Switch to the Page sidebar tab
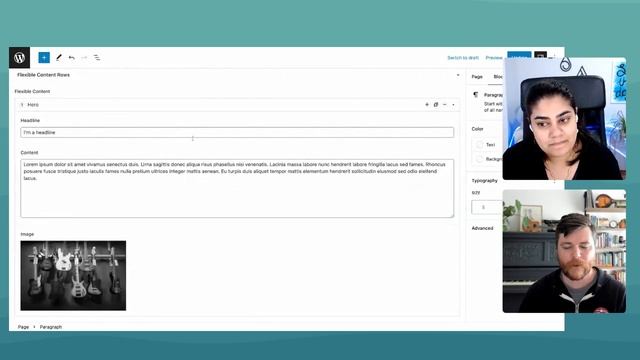640x360 pixels. (477, 77)
